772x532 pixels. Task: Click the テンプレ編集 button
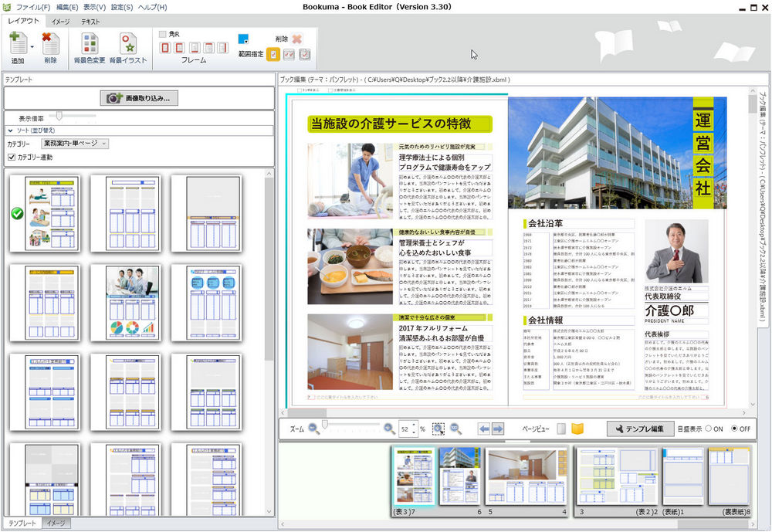tap(638, 429)
